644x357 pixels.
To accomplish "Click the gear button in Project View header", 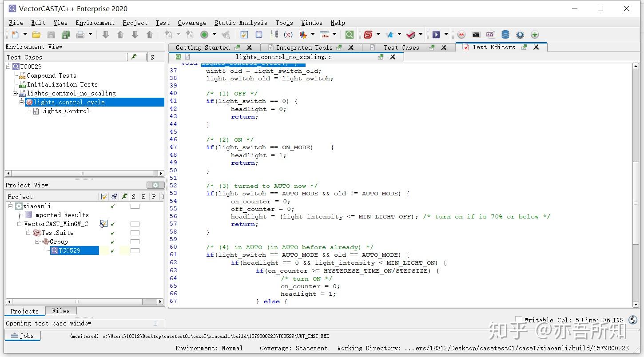I will [x=155, y=185].
